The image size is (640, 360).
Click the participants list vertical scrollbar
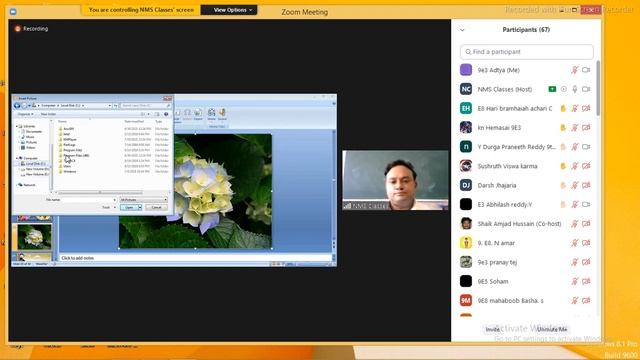coord(598,88)
